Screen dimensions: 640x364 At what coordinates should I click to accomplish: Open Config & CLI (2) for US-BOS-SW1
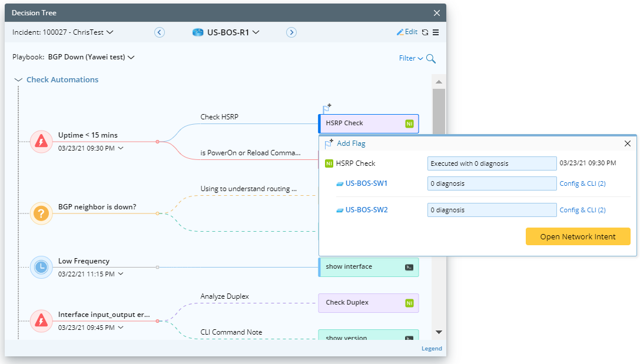tap(582, 183)
